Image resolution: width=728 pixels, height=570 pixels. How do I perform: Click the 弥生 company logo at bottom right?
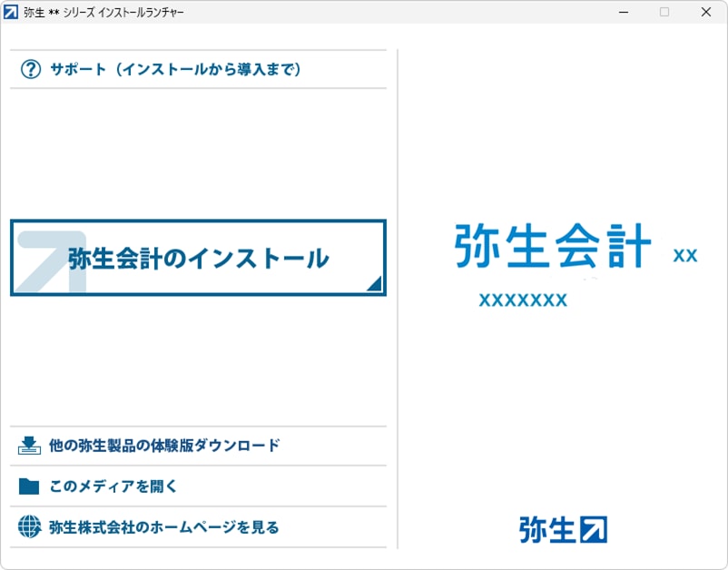(563, 528)
